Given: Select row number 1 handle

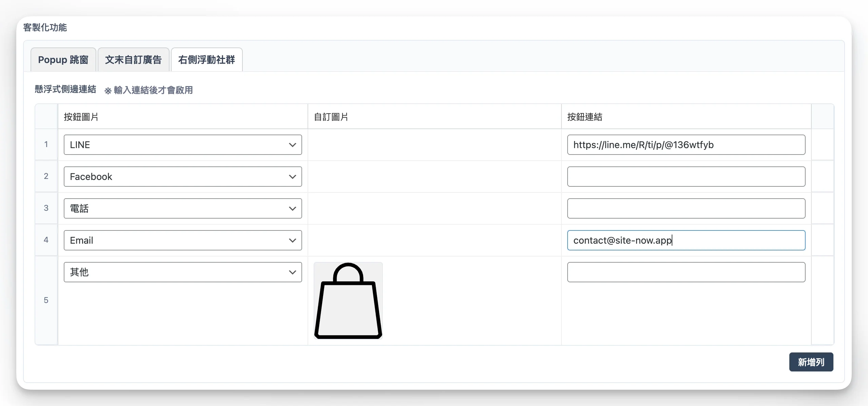Looking at the screenshot, I should pos(46,144).
